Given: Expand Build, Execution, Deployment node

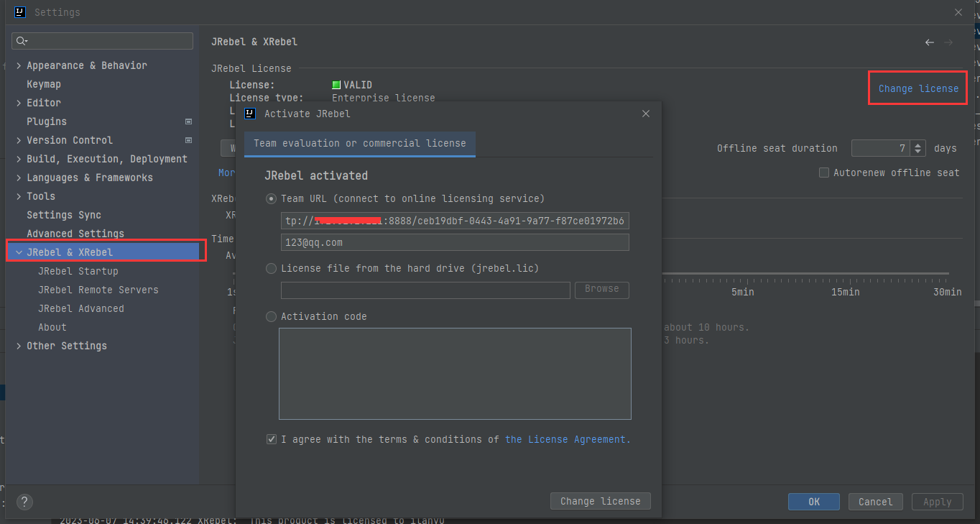Looking at the screenshot, I should [x=19, y=159].
